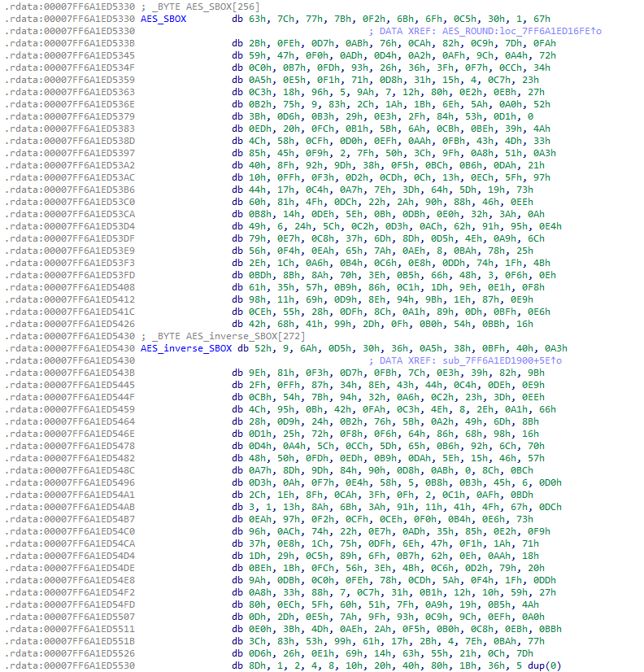This screenshot has width=644, height=672.
Task: Click the db directive on line 00007FF6A1ED5397
Action: [237, 153]
